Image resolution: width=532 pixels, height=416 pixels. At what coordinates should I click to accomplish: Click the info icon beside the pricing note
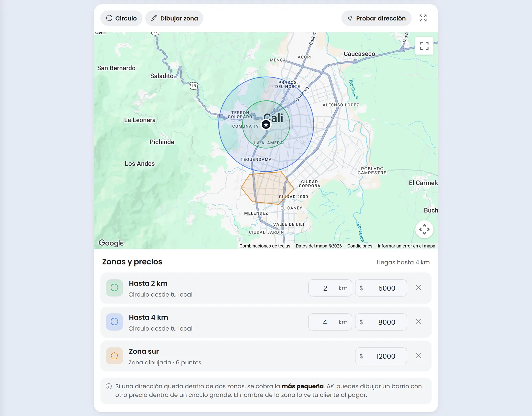[x=109, y=386]
